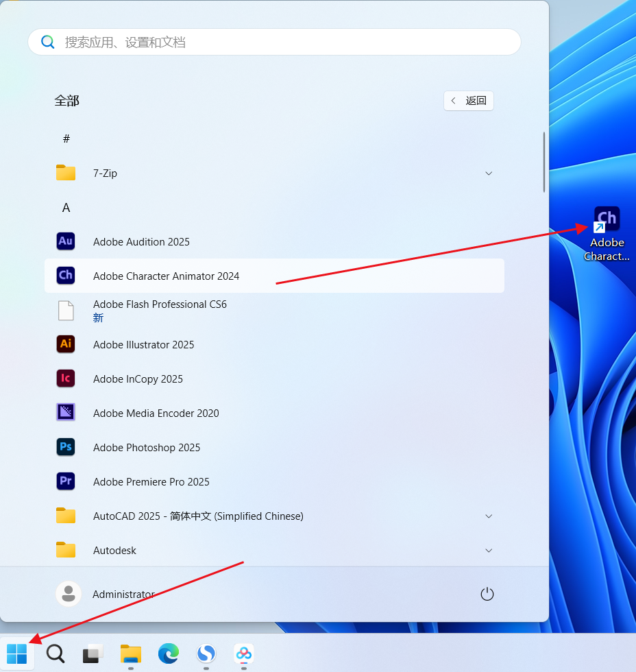Screen dimensions: 636x672
Task: Click the Autodesk folder label
Action: point(114,550)
